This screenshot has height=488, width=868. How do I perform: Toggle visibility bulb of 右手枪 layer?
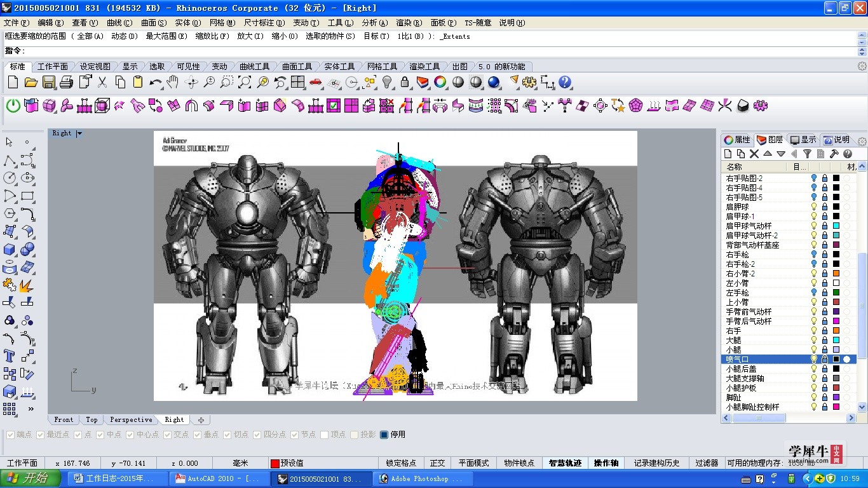coord(814,254)
